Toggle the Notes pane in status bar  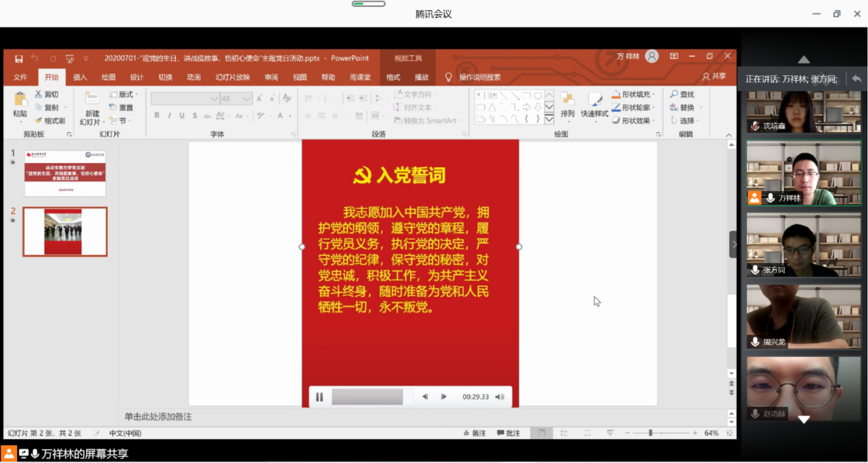(474, 433)
